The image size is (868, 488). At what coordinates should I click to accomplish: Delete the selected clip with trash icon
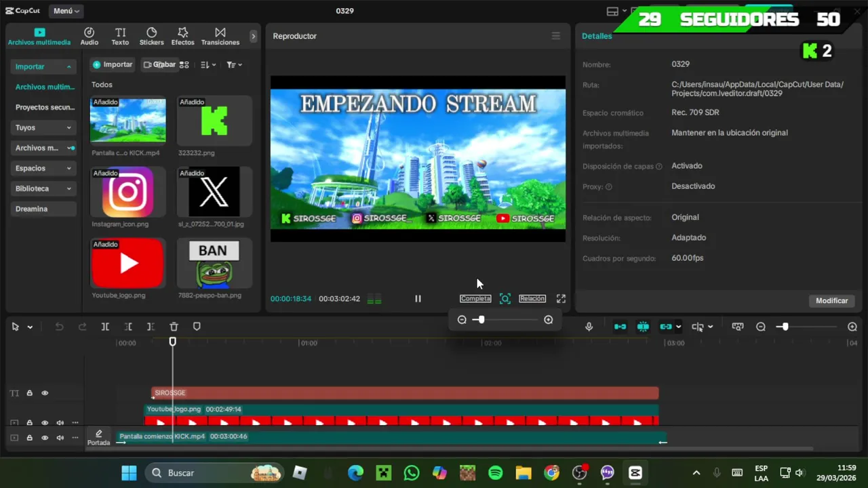[174, 327]
